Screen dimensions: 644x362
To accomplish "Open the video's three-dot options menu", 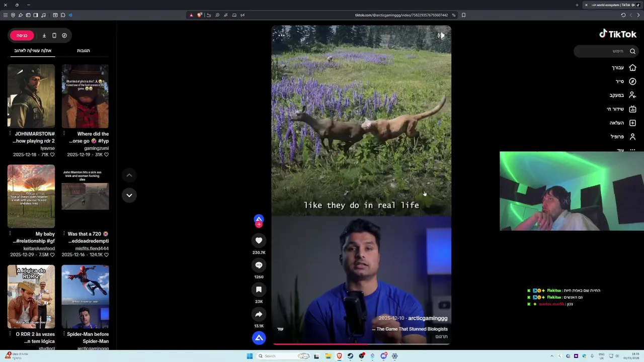I will click(x=281, y=35).
